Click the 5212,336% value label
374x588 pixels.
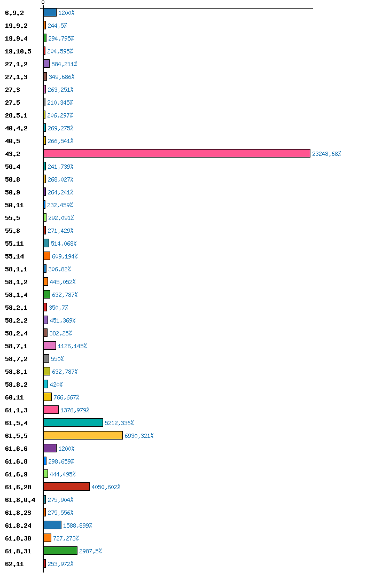[119, 423]
